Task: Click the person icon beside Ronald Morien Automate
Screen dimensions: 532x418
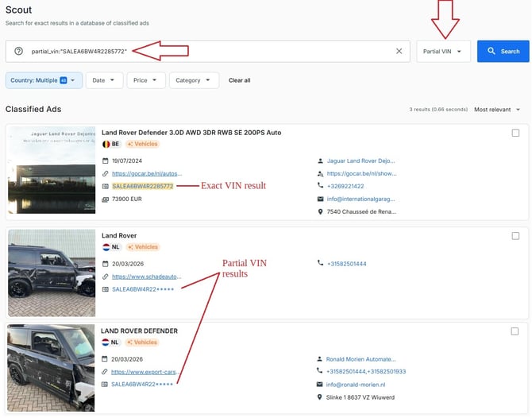Action: [x=319, y=359]
